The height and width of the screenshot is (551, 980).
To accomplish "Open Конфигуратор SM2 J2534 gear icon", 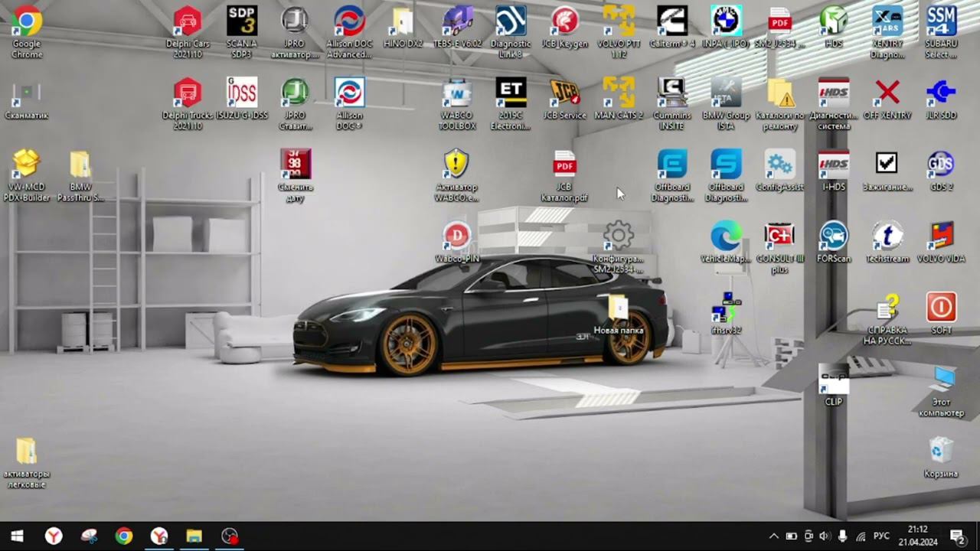I will 619,247.
